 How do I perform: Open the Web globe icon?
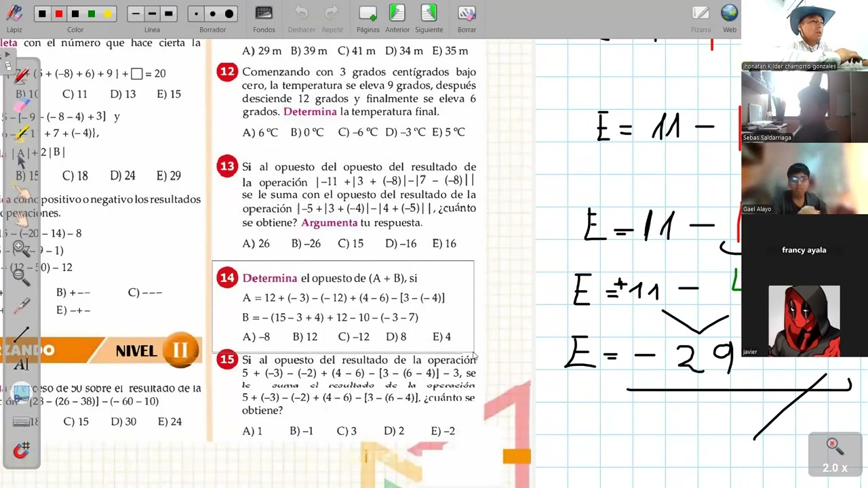pyautogui.click(x=730, y=18)
